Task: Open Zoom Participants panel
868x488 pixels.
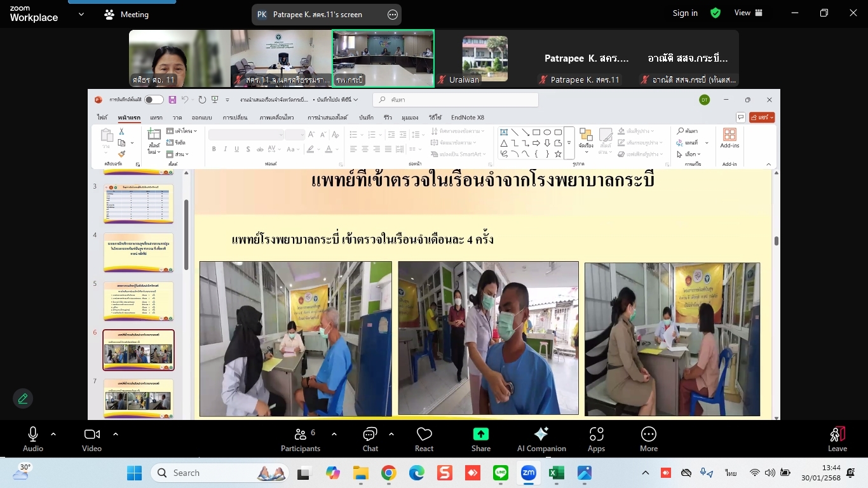Action: [301, 440]
